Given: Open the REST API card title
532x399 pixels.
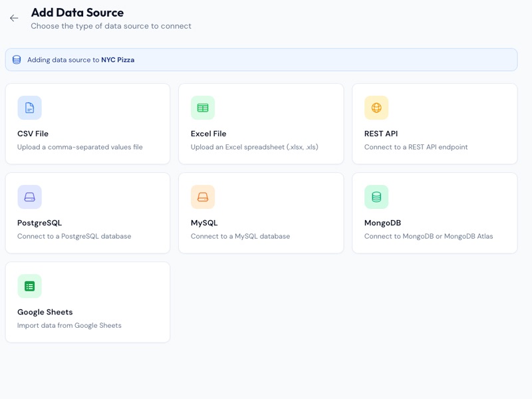Looking at the screenshot, I should pos(380,134).
